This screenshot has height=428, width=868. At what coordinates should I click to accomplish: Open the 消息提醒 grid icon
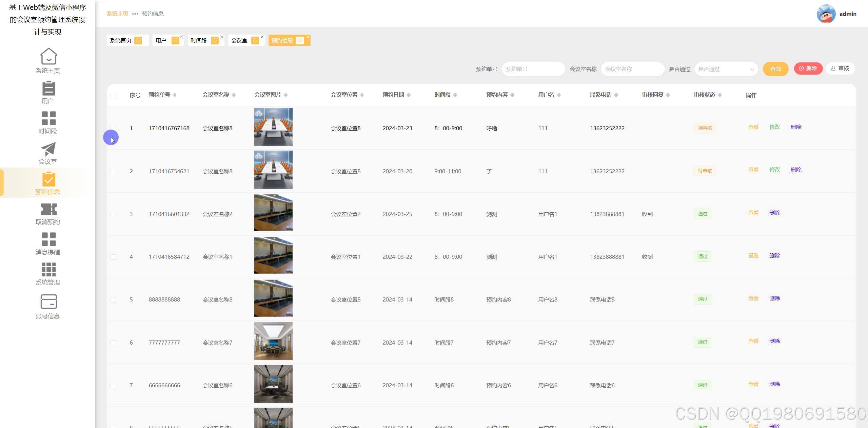pos(48,239)
